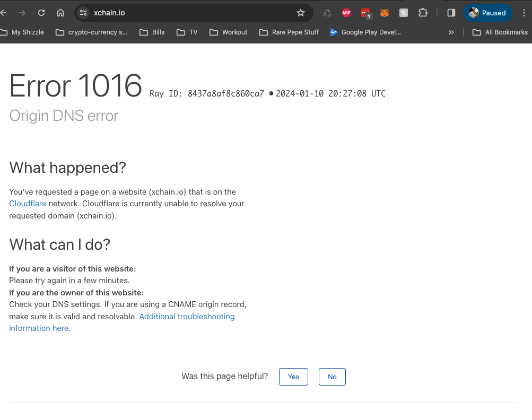Answer Yes to page helpful
The width and height of the screenshot is (532, 420).
(x=293, y=377)
